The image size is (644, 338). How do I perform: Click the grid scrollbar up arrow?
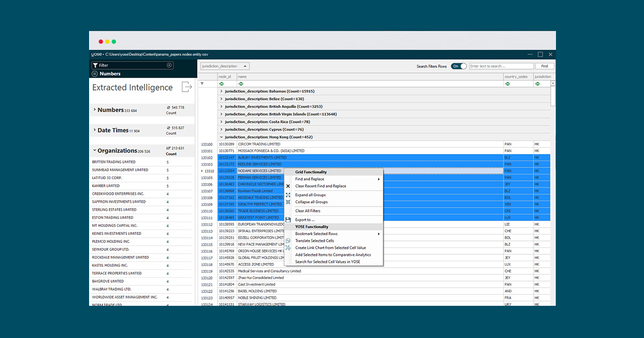[553, 84]
